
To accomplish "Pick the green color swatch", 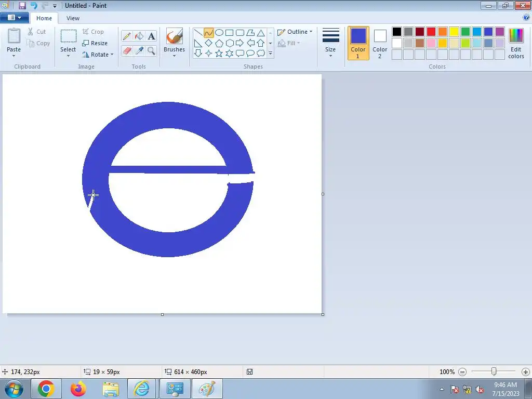I will click(x=465, y=32).
